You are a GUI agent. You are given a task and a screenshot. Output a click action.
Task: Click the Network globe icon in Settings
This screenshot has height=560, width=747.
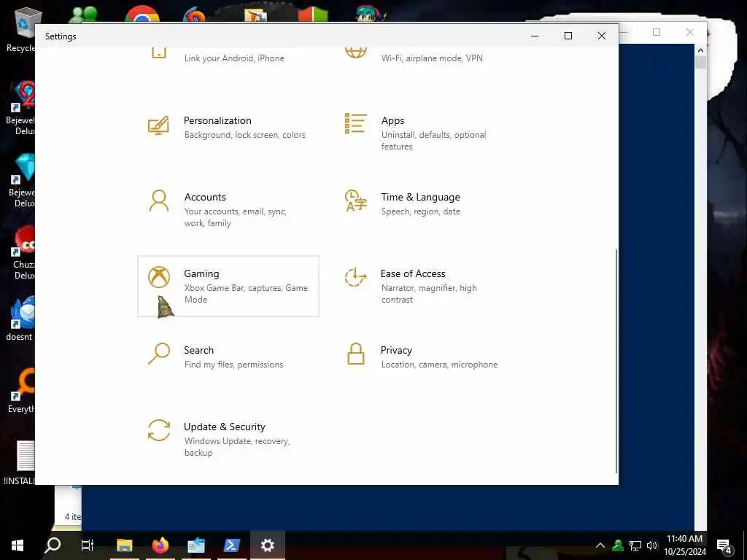coord(355,52)
